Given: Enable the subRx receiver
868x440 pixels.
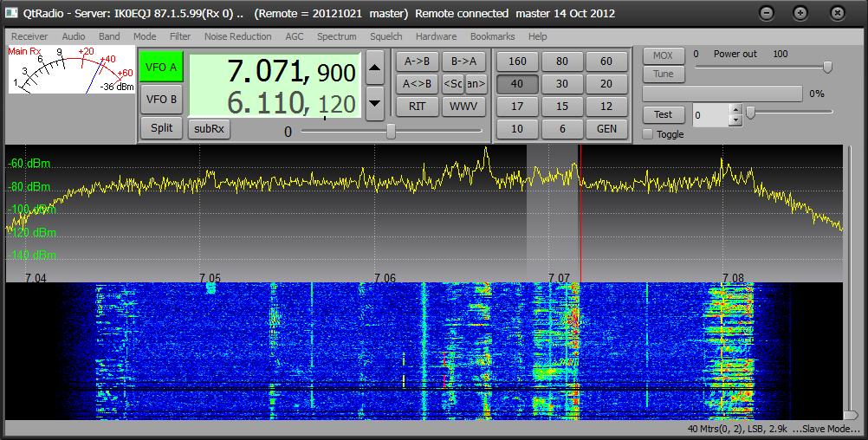Looking at the screenshot, I should pyautogui.click(x=210, y=128).
